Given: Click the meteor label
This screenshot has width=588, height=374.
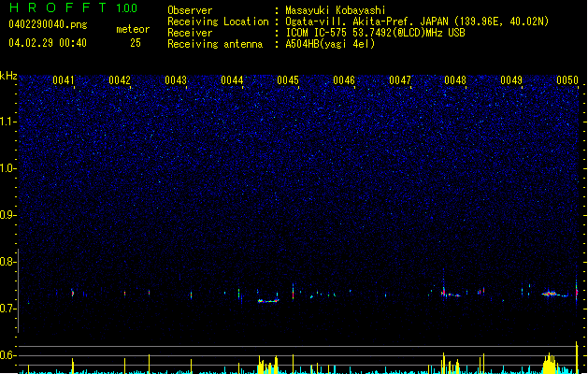Looking at the screenshot, I should [133, 29].
